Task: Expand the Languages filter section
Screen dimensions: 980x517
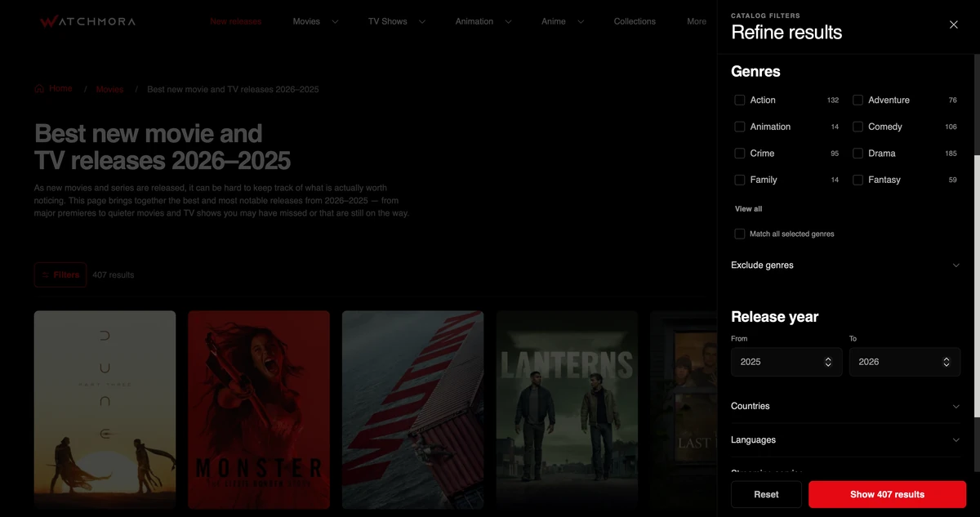Action: pyautogui.click(x=845, y=439)
